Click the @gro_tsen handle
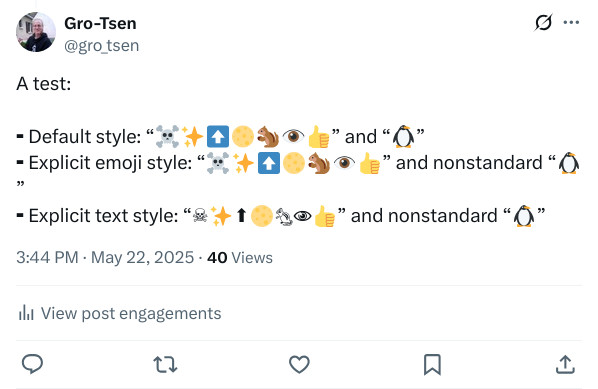This screenshot has width=598, height=389. 101,46
